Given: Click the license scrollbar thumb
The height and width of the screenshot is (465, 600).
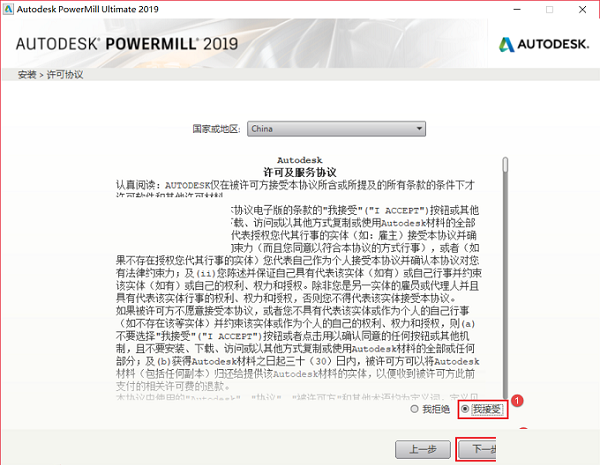Looking at the screenshot, I should pos(504,165).
